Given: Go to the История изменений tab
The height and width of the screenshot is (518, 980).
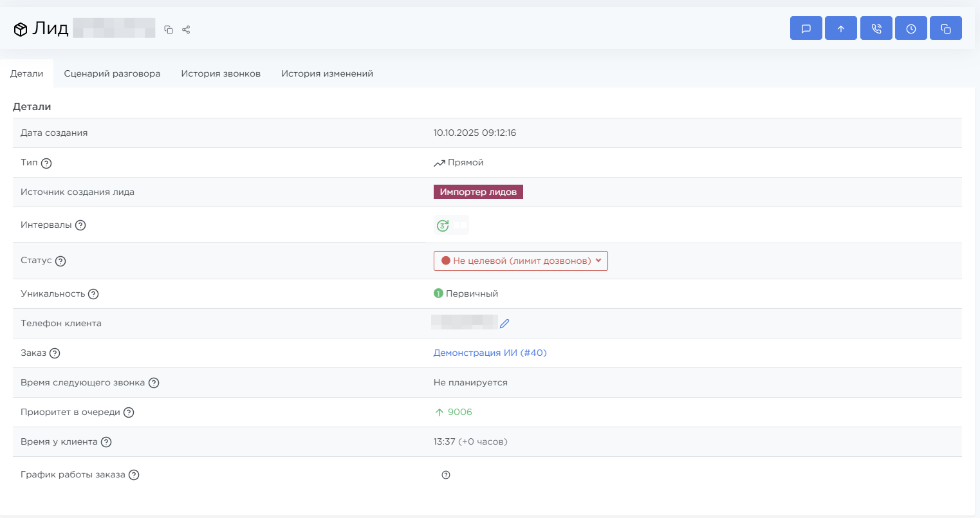Looking at the screenshot, I should tap(327, 73).
